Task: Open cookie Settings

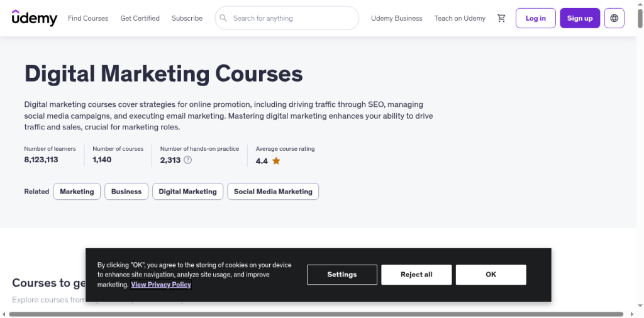Action: (x=341, y=275)
